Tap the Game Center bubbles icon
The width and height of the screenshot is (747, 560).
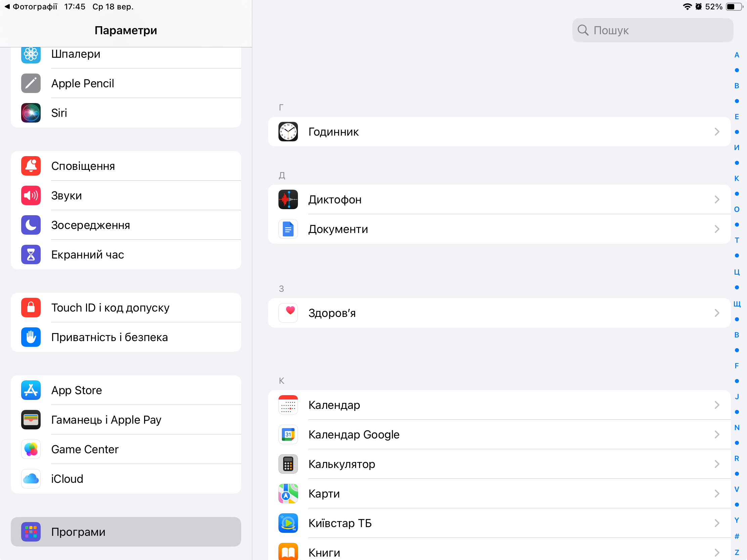coord(31,449)
